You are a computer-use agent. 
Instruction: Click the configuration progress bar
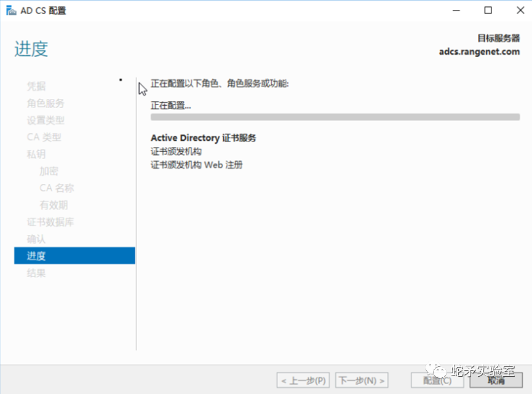[335, 117]
